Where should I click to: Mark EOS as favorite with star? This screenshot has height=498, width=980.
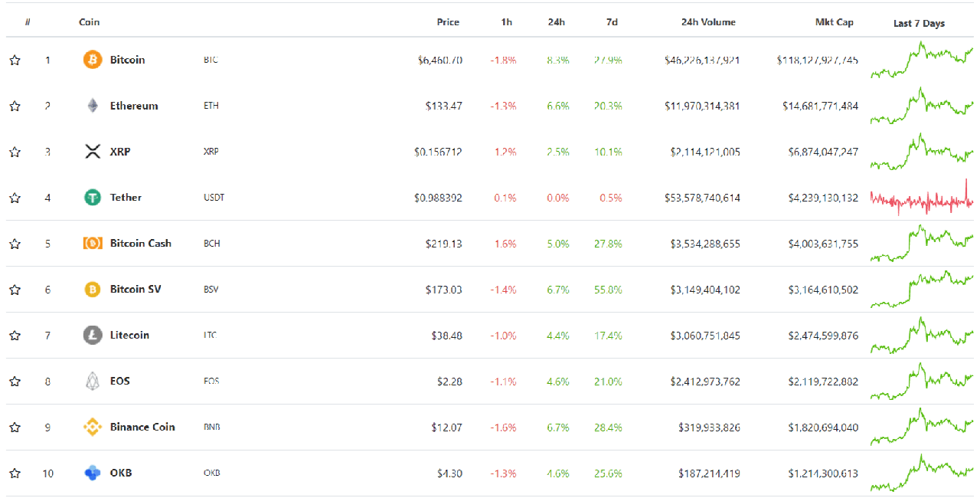click(x=15, y=381)
